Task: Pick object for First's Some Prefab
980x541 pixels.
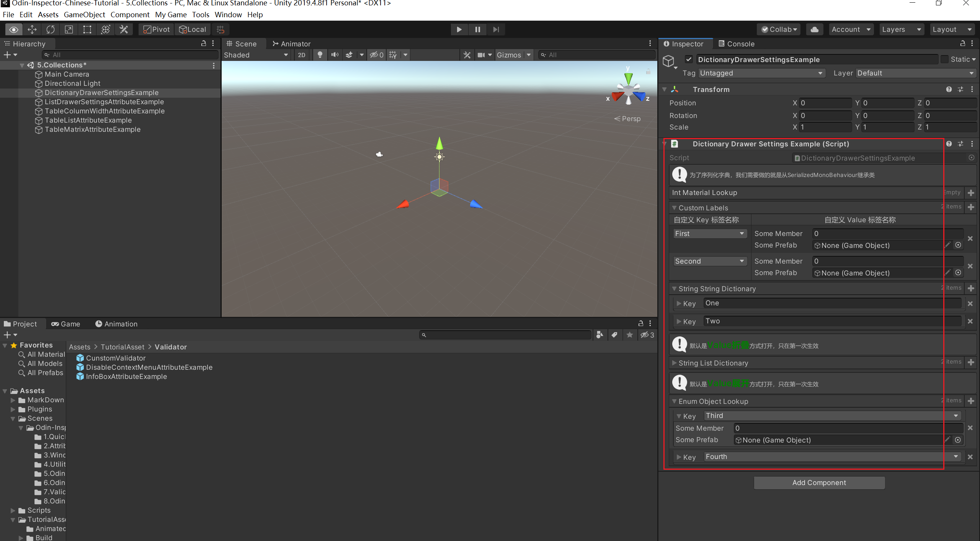Action: 958,245
